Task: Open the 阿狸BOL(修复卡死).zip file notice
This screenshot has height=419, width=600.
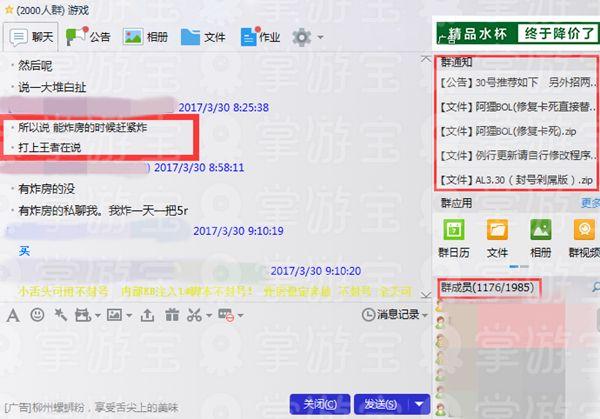Action: [x=508, y=131]
